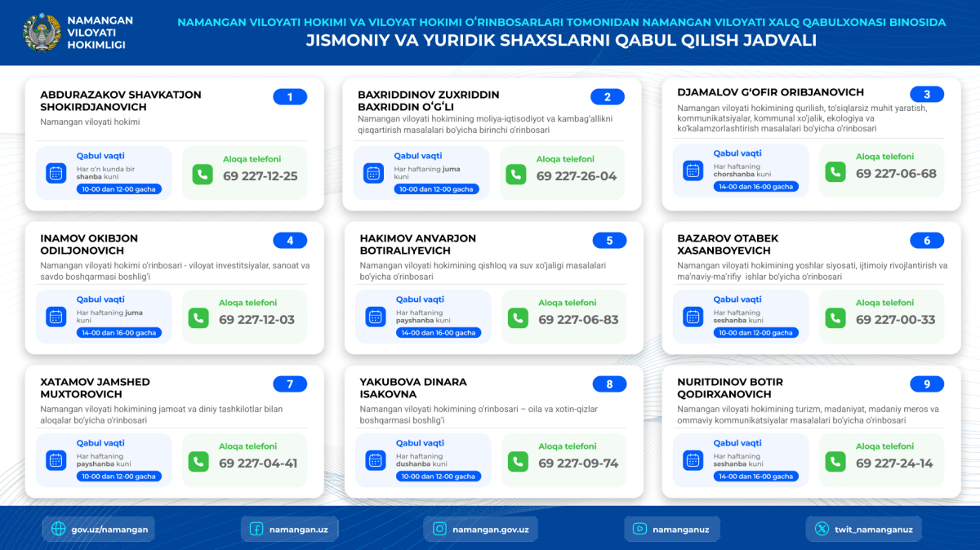Click the calendar icon in Inamov's card
980x550 pixels.
pos(56,317)
